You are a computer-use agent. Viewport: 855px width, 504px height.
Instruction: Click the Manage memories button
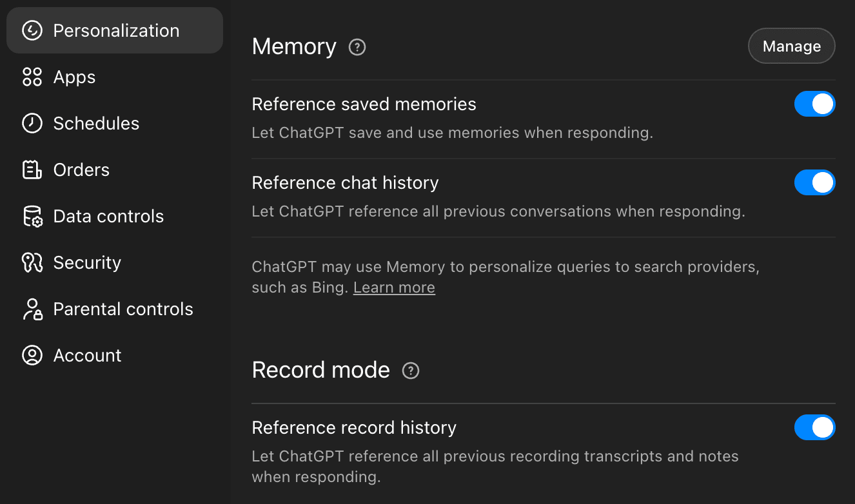tap(791, 46)
